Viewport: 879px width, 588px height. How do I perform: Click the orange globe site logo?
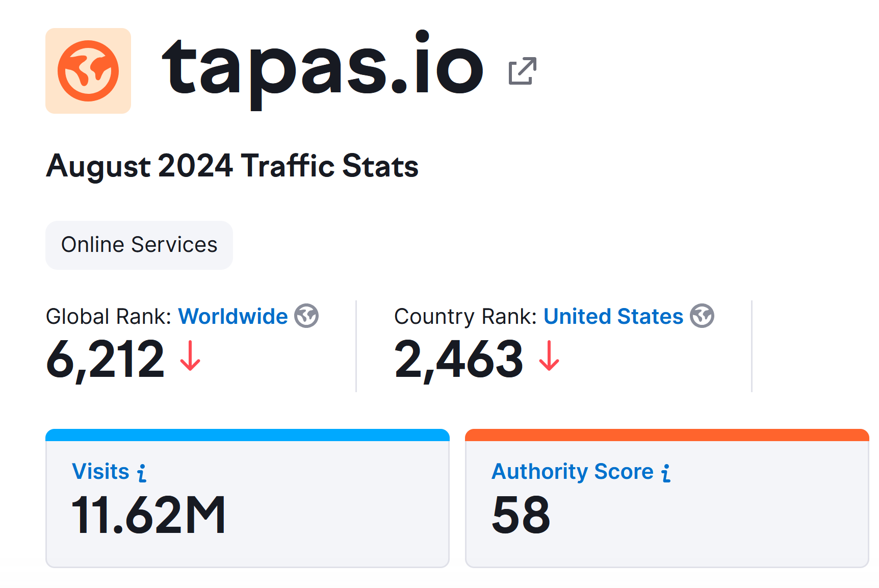88,71
